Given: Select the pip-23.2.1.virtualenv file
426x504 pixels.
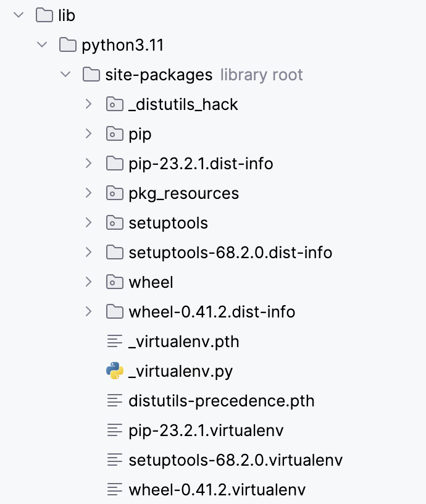Looking at the screenshot, I should [x=206, y=430].
